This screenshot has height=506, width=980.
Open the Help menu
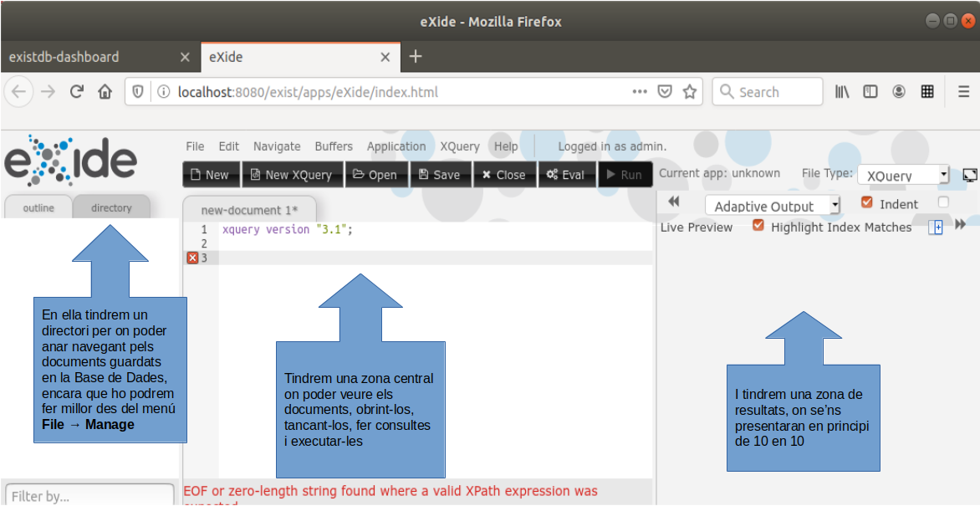(506, 146)
